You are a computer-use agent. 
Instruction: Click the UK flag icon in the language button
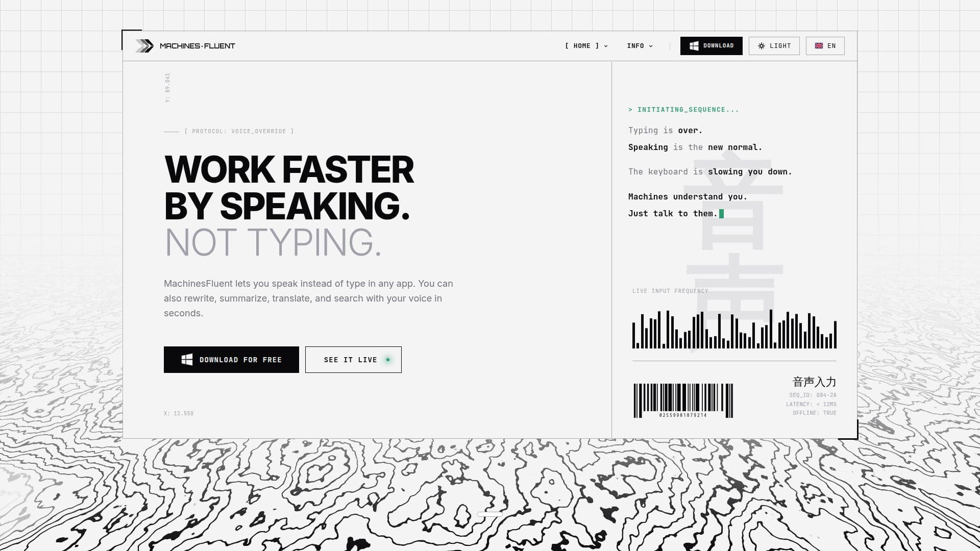click(x=819, y=46)
